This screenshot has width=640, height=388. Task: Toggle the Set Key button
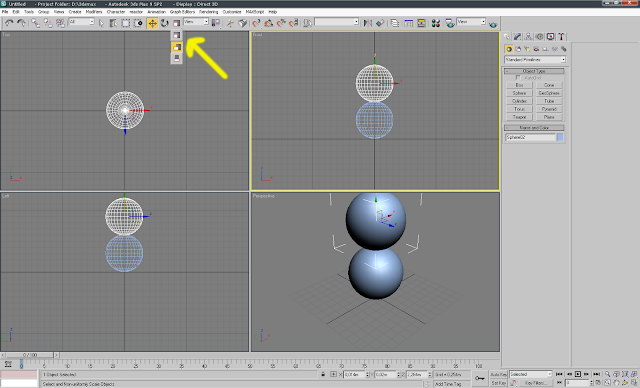pyautogui.click(x=498, y=383)
